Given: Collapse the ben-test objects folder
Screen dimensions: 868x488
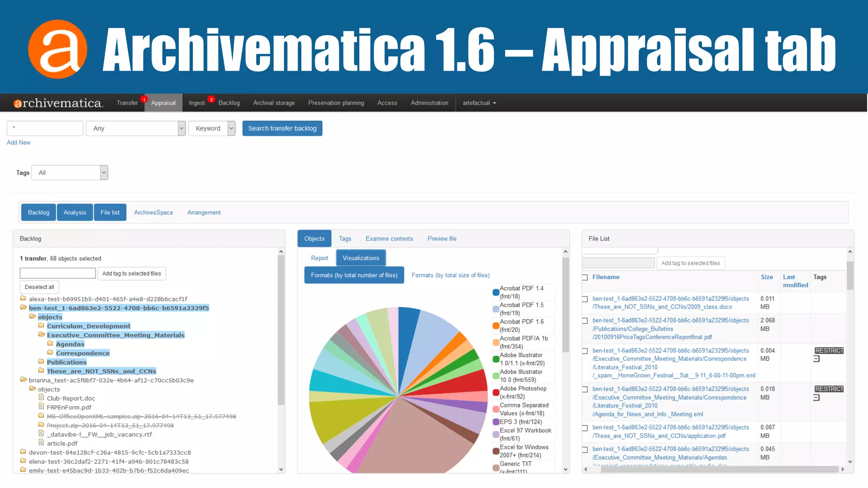Looking at the screenshot, I should (32, 316).
